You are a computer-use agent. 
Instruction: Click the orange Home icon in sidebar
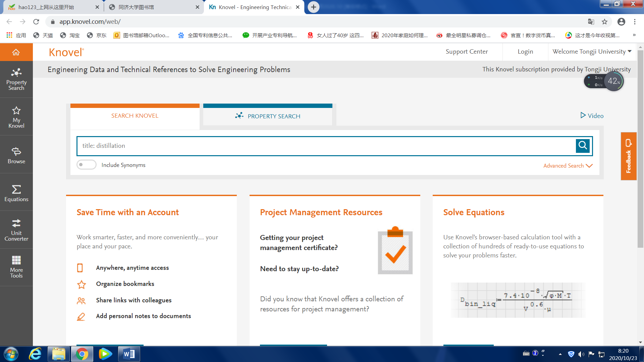point(16,52)
